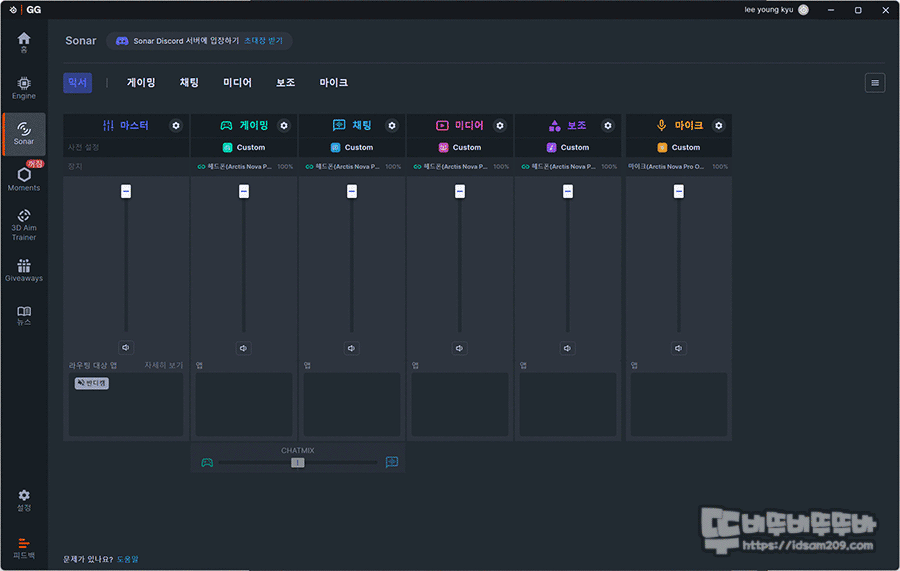Choose 채팅 output device dropdown
Viewport: 900px width, 571px height.
click(x=352, y=166)
